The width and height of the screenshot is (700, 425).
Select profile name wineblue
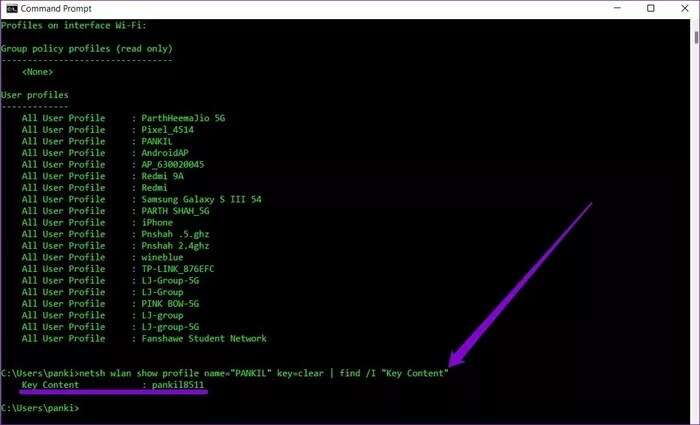click(162, 258)
